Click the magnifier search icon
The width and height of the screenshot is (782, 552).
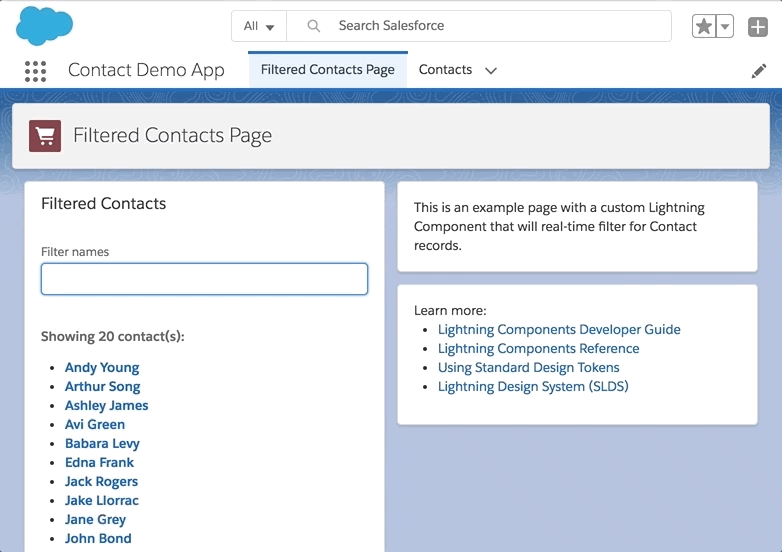point(313,26)
